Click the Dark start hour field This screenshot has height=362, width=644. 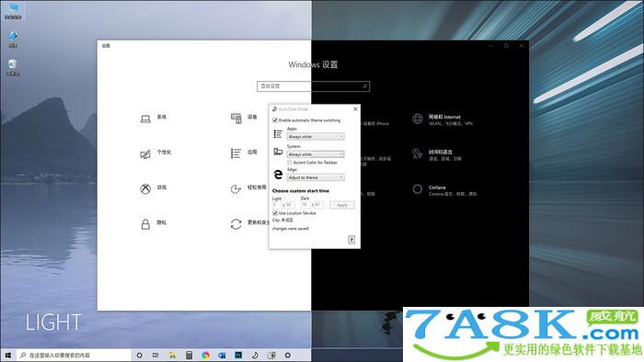[x=305, y=205]
